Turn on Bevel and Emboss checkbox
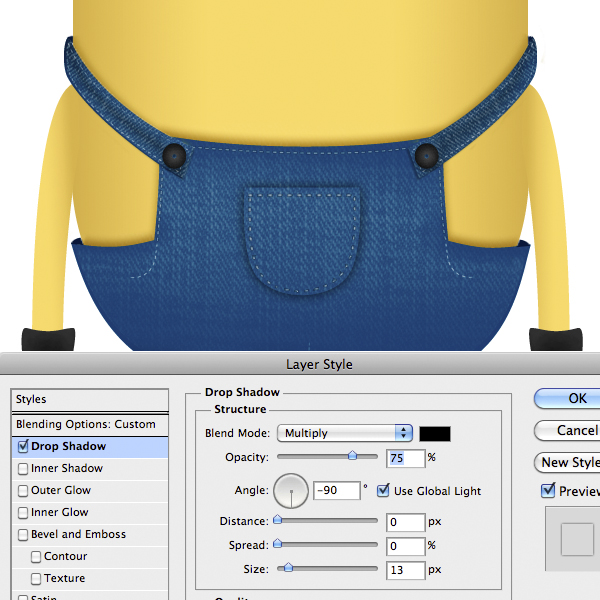600x600 pixels. tap(23, 535)
